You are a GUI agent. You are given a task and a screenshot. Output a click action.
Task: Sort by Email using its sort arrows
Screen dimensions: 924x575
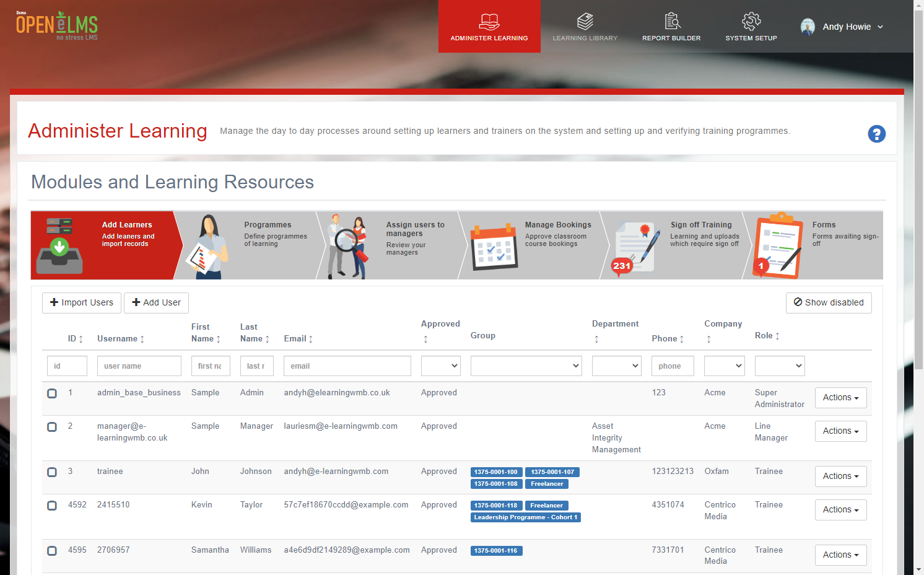[x=311, y=339]
